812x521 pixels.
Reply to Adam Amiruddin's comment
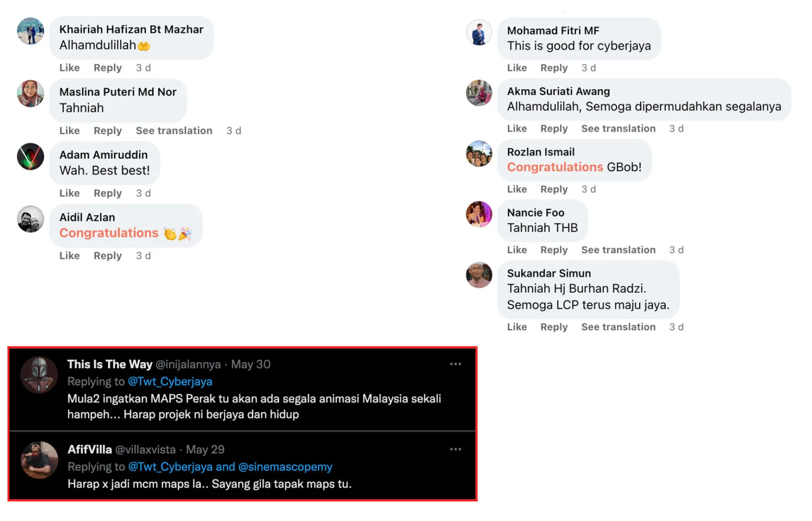point(107,193)
